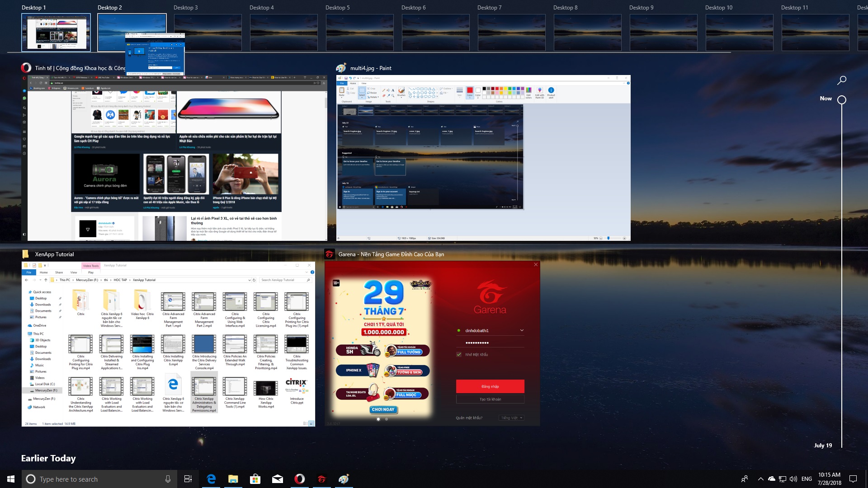Open the File tab in XenApp Tutorial window
868x488 pixels.
29,272
